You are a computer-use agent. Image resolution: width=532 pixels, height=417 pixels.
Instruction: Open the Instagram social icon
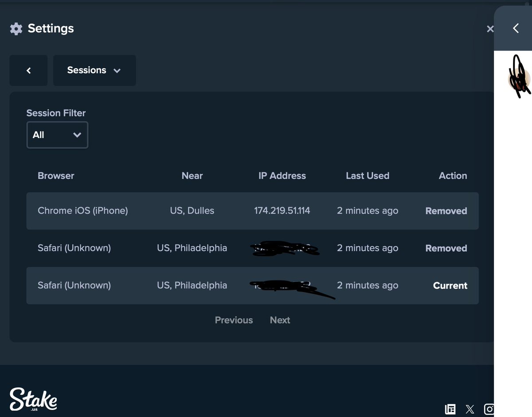[489, 409]
